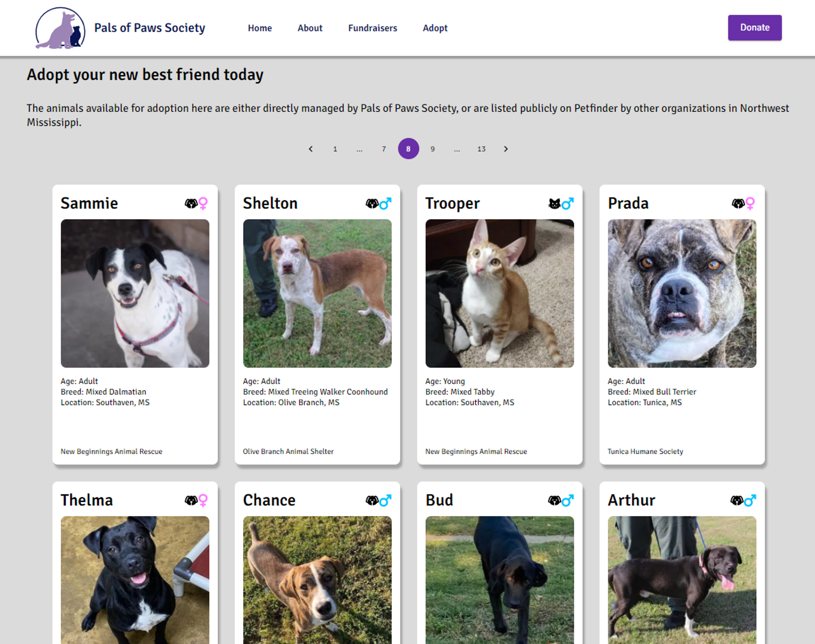Go to previous page with left chevron

311,149
